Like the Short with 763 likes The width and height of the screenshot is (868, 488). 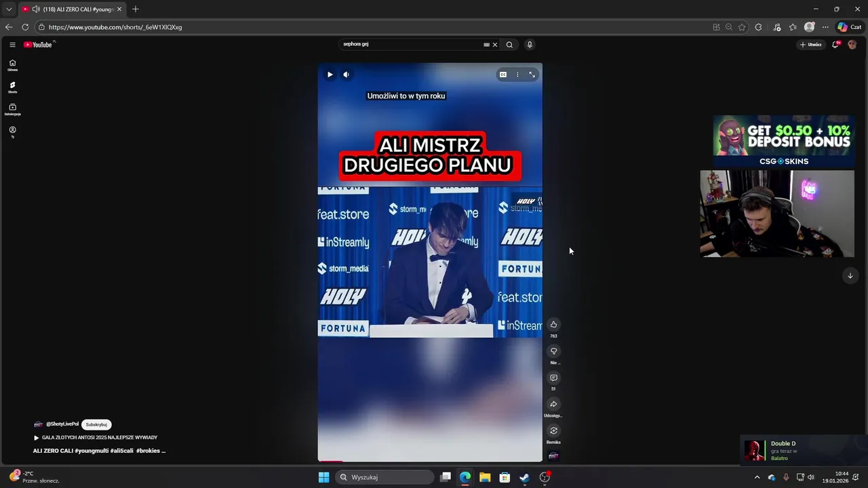[553, 325]
